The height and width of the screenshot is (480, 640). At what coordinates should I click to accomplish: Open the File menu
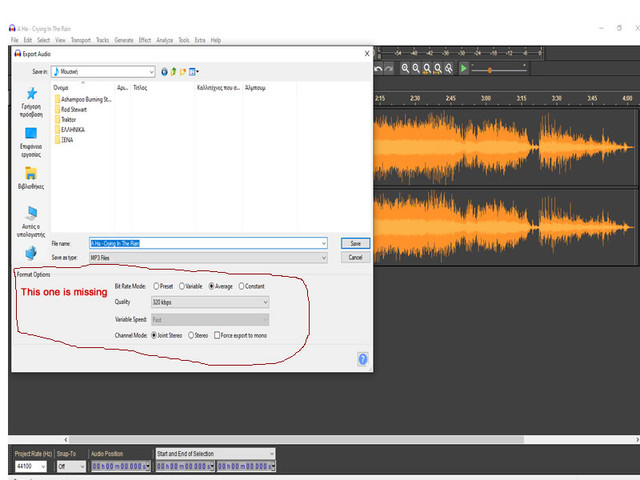15,40
